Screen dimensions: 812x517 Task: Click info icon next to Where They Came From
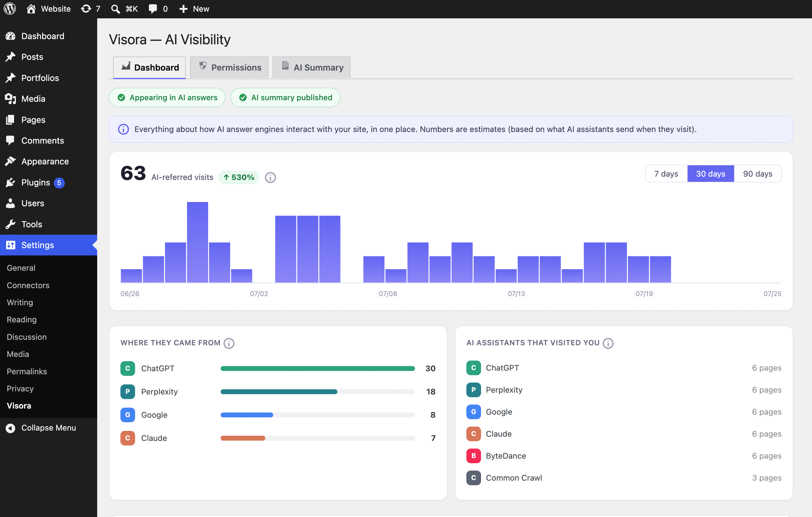[229, 343]
